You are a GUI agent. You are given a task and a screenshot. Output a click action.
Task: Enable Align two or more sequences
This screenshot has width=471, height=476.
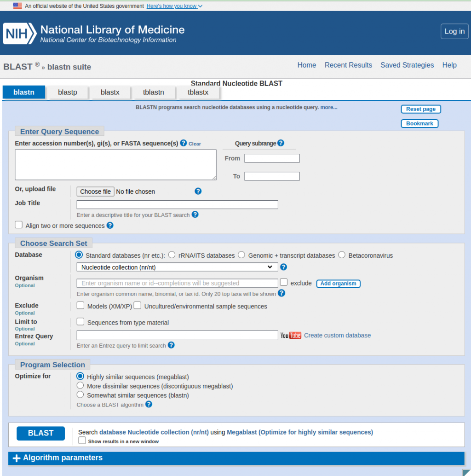[x=19, y=225]
